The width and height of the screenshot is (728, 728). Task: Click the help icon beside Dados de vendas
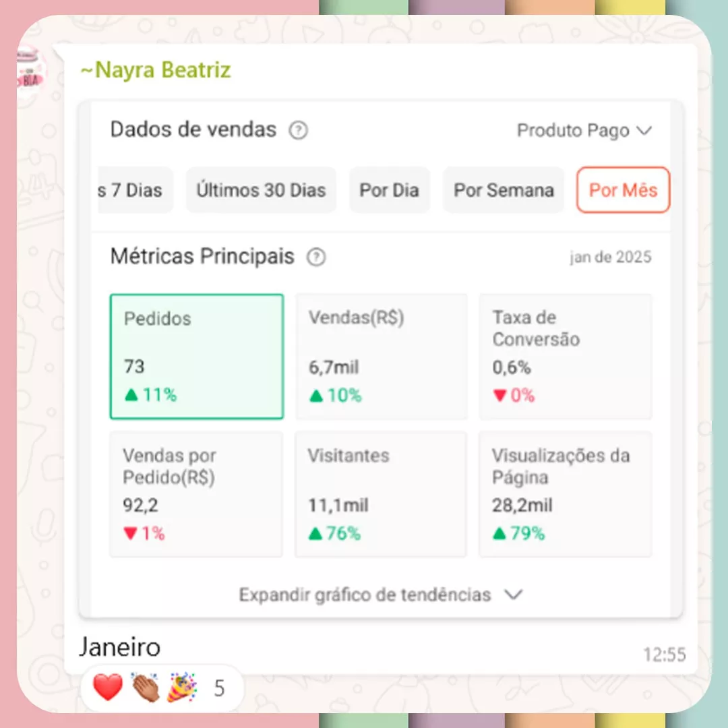(x=298, y=131)
